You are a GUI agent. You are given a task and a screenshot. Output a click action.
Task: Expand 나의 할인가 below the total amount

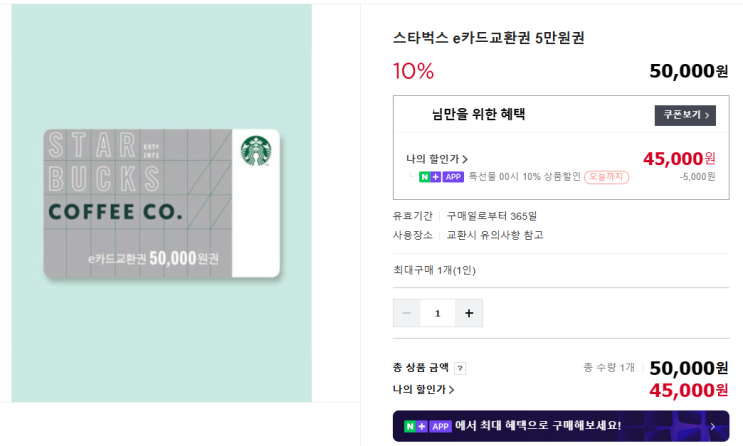click(x=423, y=389)
